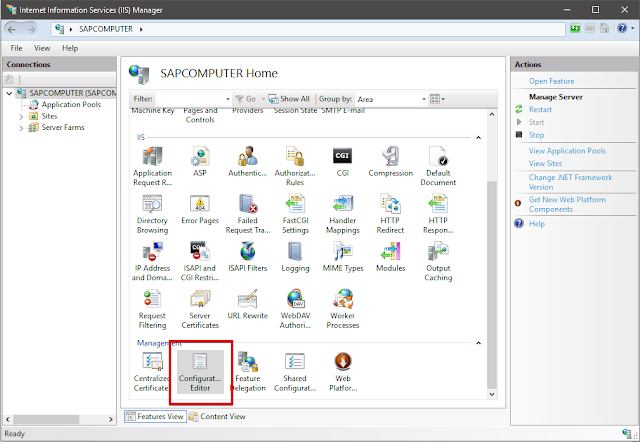Collapse the IIS group section
This screenshot has width=640, height=442.
point(478,138)
